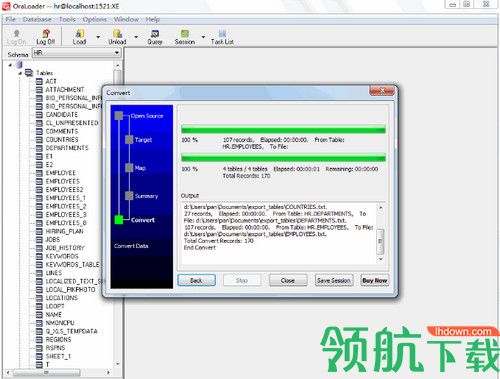Viewport: 500px width, 379px height.
Task: Select the CANDIDATE table icon
Action: (39, 115)
